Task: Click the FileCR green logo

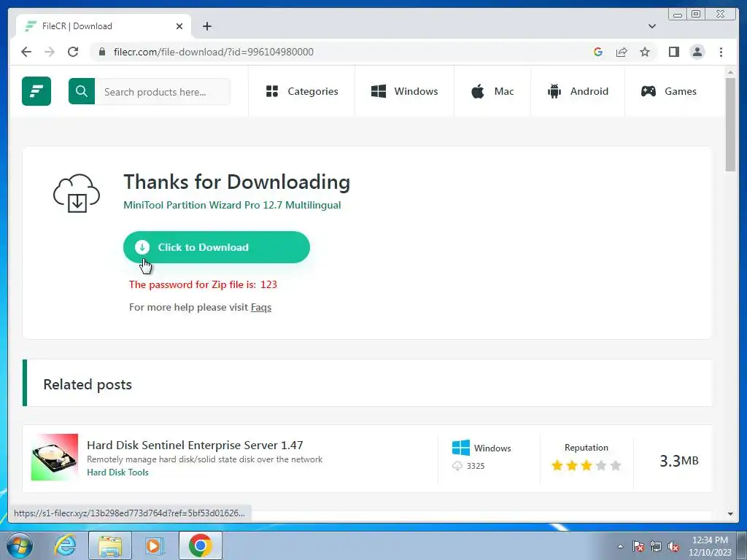Action: 36,91
